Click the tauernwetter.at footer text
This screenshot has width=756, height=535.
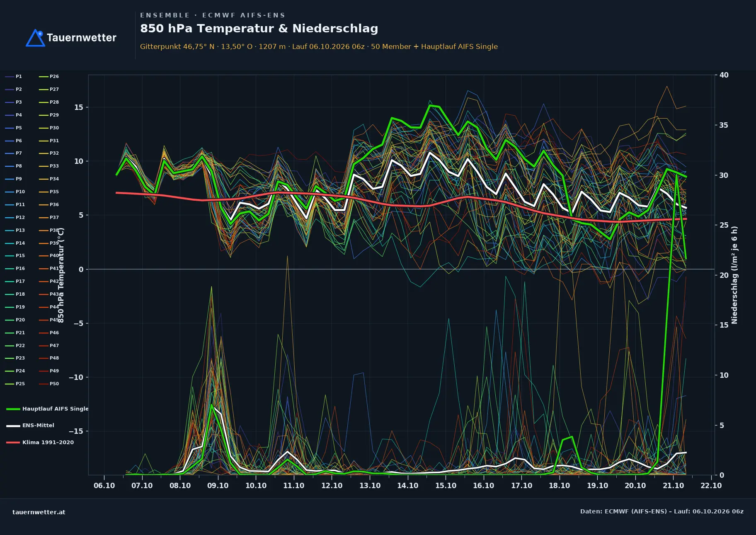tap(39, 512)
